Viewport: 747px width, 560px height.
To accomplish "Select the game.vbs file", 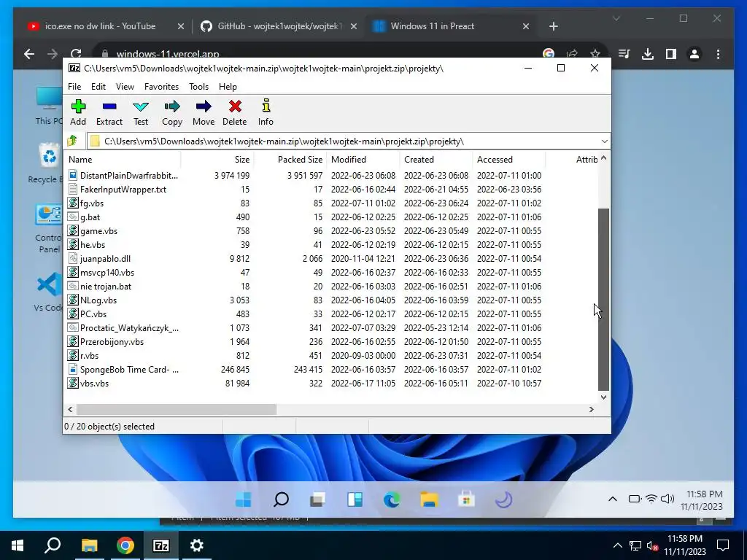I will (x=330, y=230).
